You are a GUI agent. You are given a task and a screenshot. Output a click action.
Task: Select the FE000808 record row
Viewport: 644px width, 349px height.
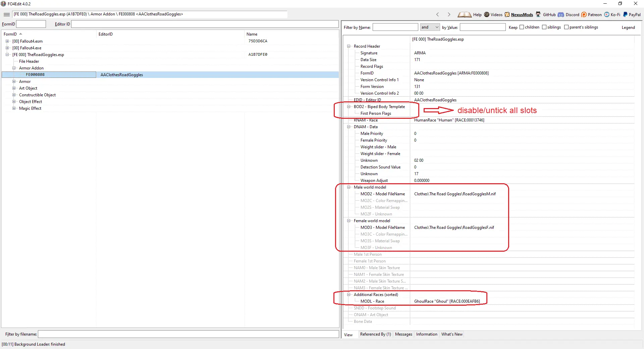tap(170, 75)
